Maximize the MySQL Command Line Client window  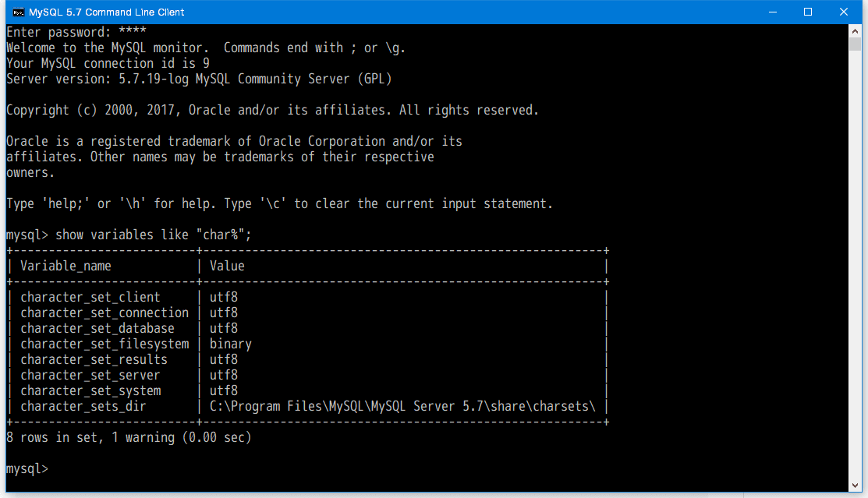808,12
